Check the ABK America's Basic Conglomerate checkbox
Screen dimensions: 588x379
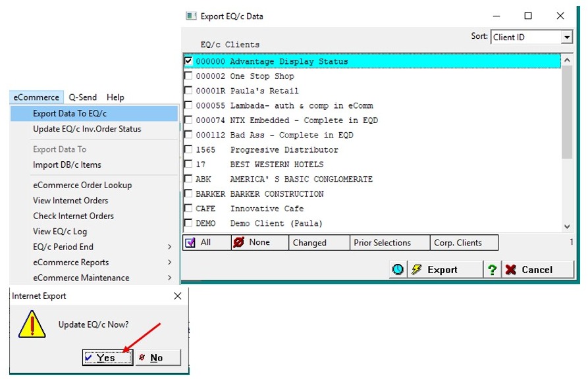pos(188,178)
